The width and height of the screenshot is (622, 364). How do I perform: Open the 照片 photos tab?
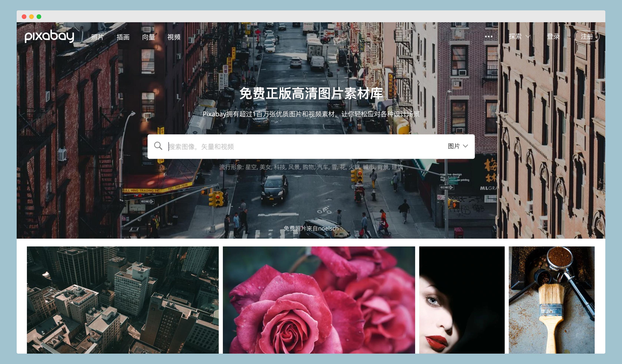click(97, 37)
